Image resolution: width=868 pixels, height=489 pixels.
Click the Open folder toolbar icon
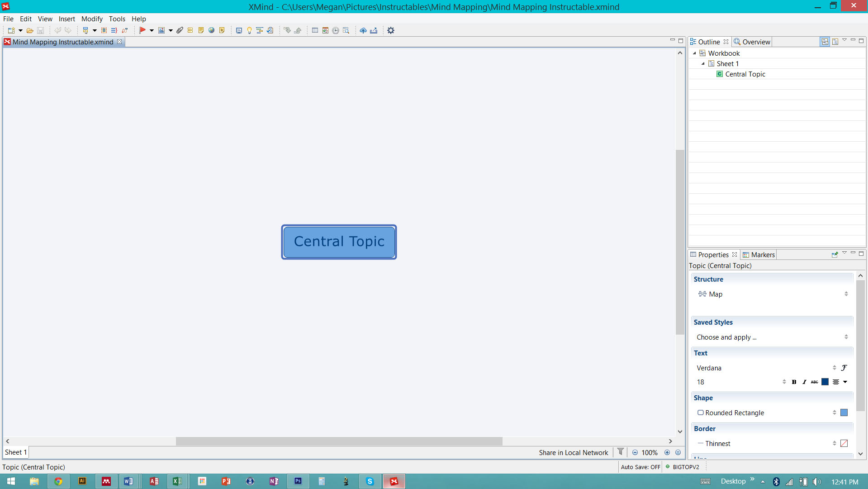pyautogui.click(x=30, y=30)
